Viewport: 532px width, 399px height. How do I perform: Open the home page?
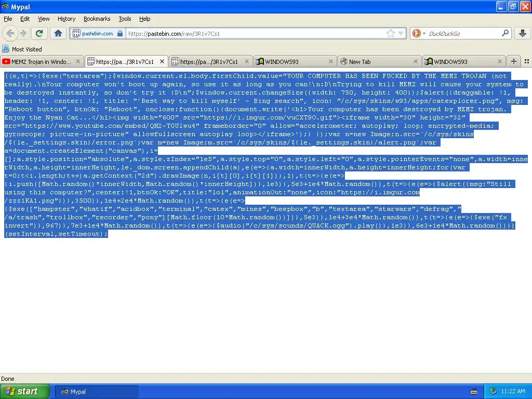[58, 33]
